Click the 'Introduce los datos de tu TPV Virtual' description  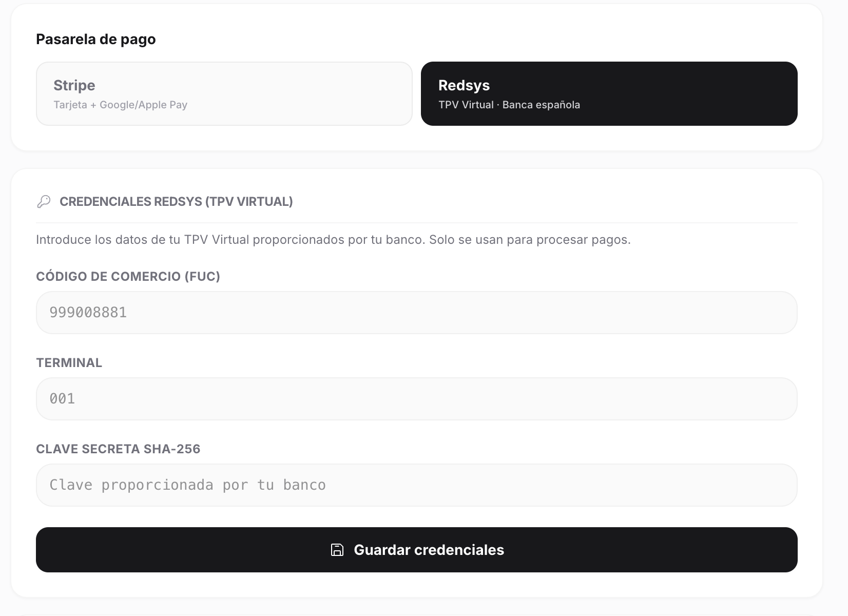coord(333,240)
